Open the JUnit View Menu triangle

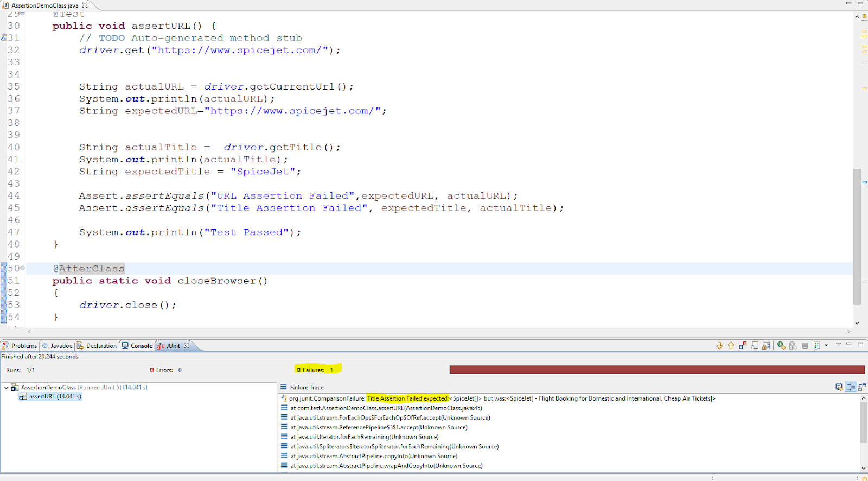point(838,344)
